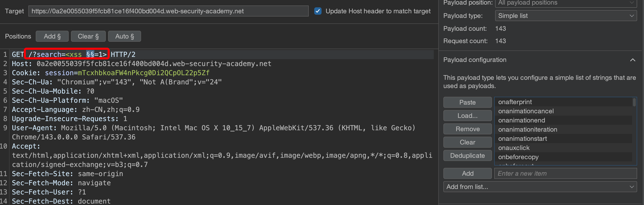The height and width of the screenshot is (205, 644).
Task: Click the Auto § position button
Action: 124,36
